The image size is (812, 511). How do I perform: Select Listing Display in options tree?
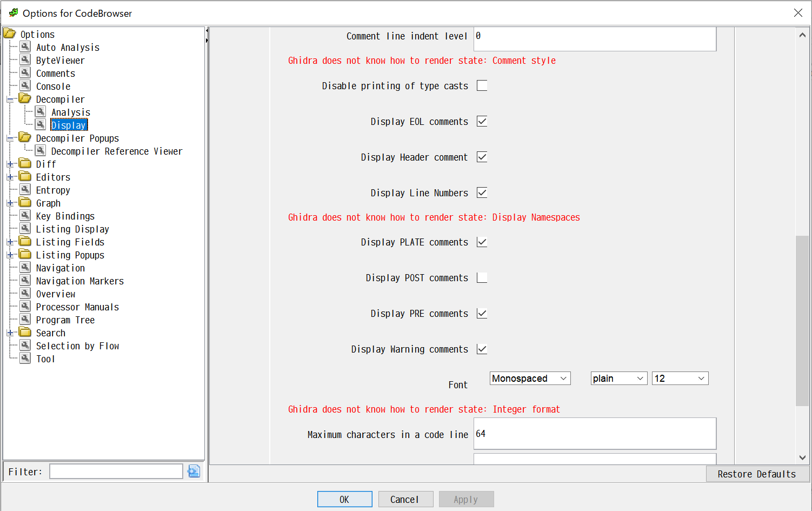pyautogui.click(x=72, y=229)
